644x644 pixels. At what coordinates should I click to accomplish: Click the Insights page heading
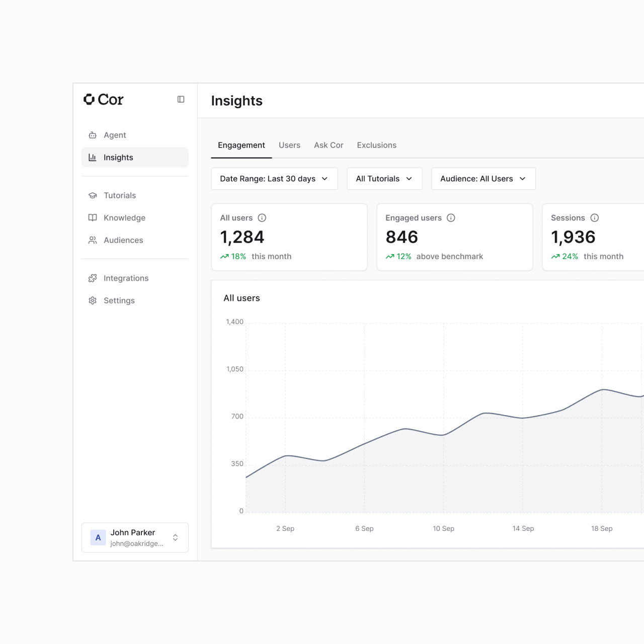tap(237, 101)
